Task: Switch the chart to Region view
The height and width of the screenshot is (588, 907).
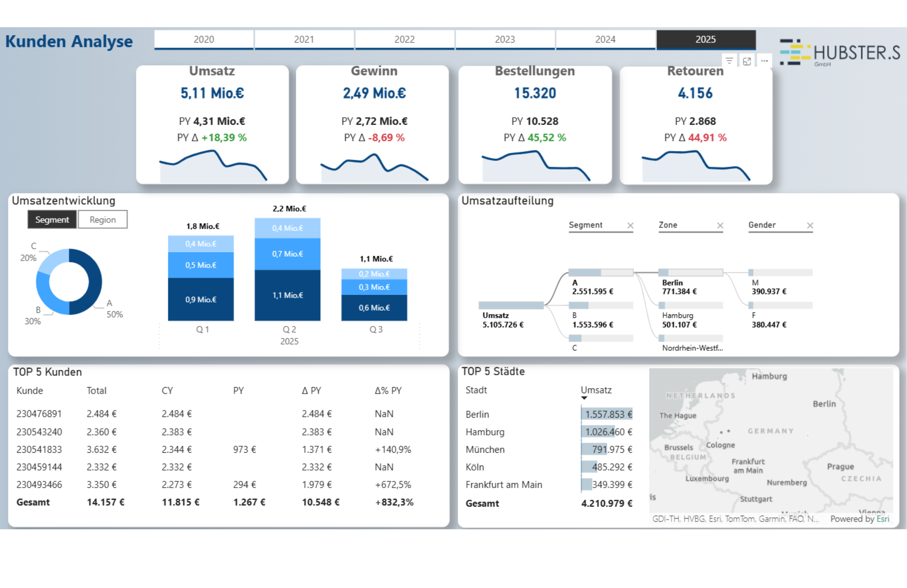Action: point(102,220)
